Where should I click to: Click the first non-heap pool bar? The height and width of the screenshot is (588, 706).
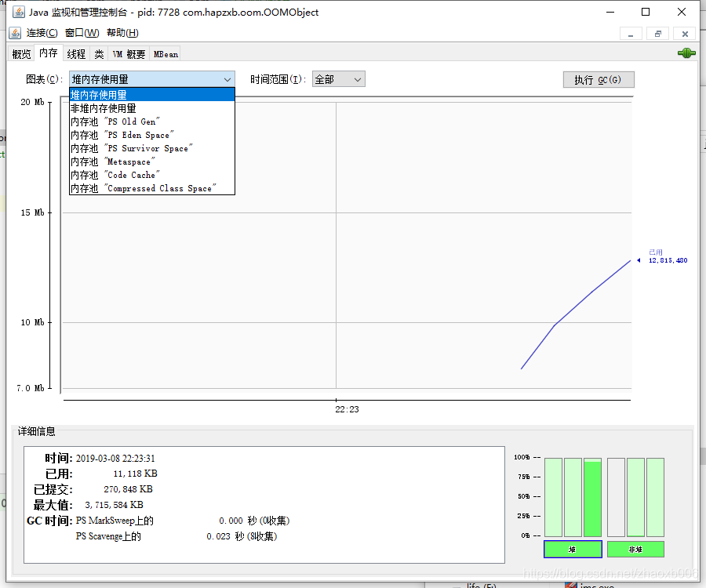pyautogui.click(x=616, y=497)
